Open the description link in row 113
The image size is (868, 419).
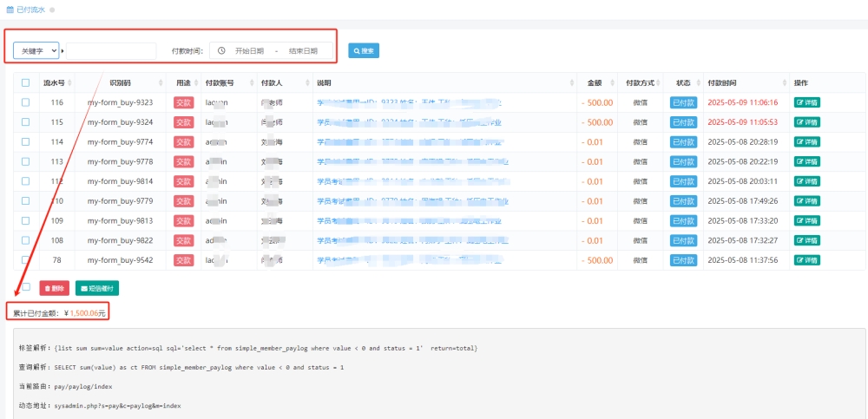coord(412,161)
